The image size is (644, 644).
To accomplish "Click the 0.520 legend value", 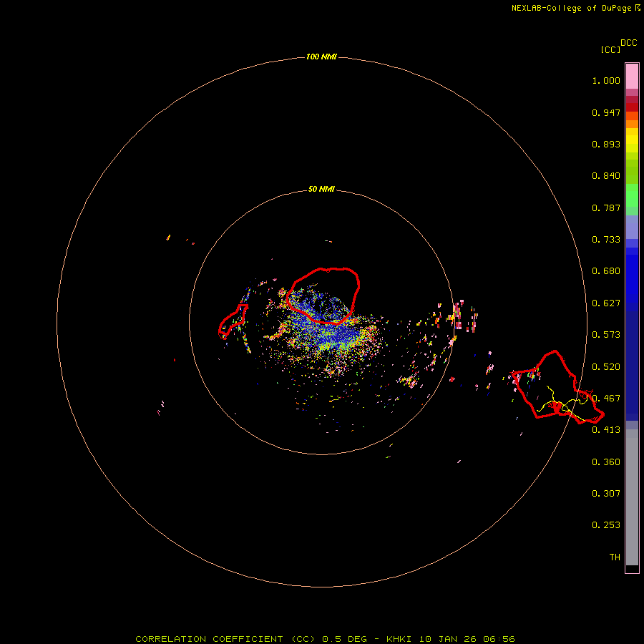I will 606,367.
